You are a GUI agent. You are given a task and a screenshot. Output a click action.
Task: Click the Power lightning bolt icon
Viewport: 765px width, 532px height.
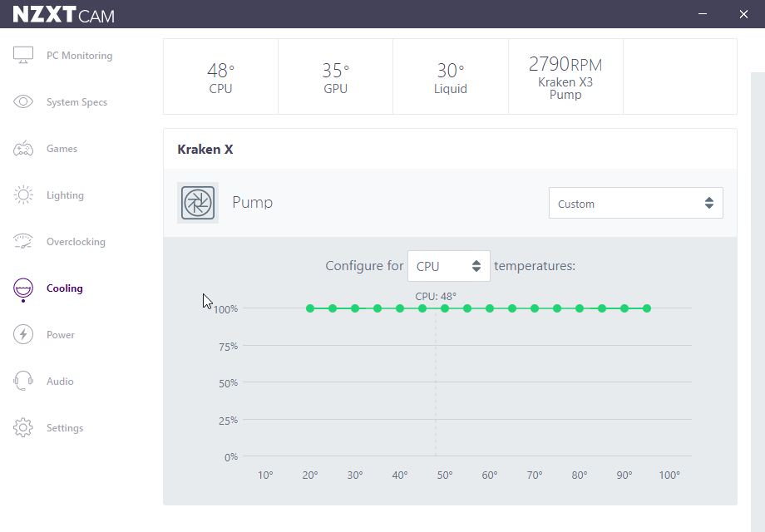(23, 335)
